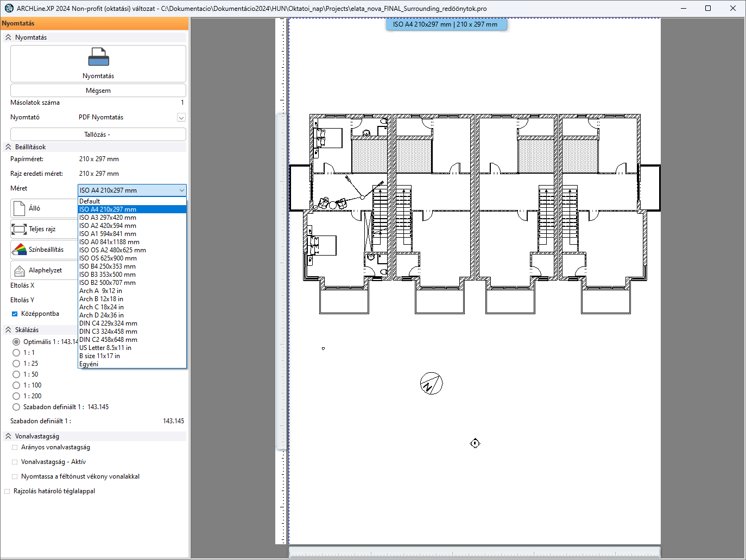Choose ISO A3 297x420 mm from list
The width and height of the screenshot is (746, 560).
tap(108, 218)
